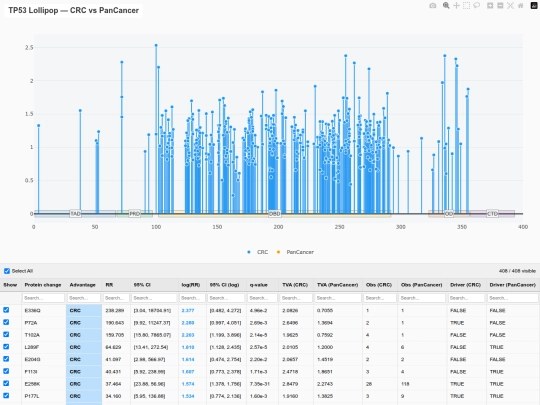Screen dimensions: 540x405
Task: Focus the Protein change search field
Action: pyautogui.click(x=43, y=298)
